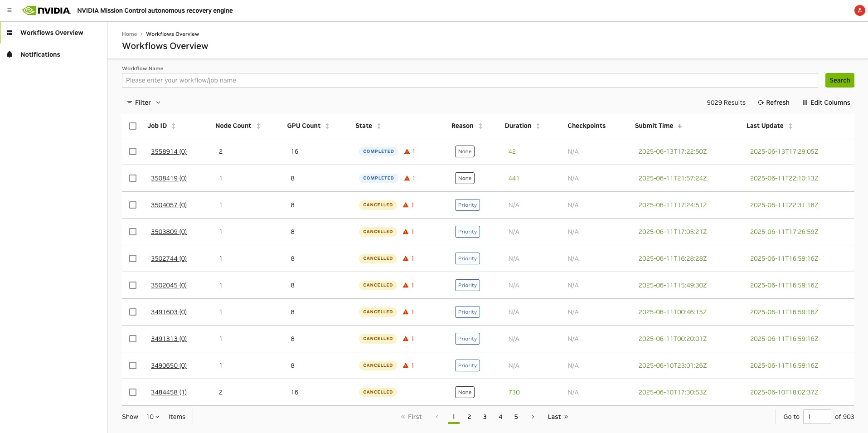Open Workflows Overview in sidebar
The width and height of the screenshot is (868, 433).
click(x=52, y=33)
